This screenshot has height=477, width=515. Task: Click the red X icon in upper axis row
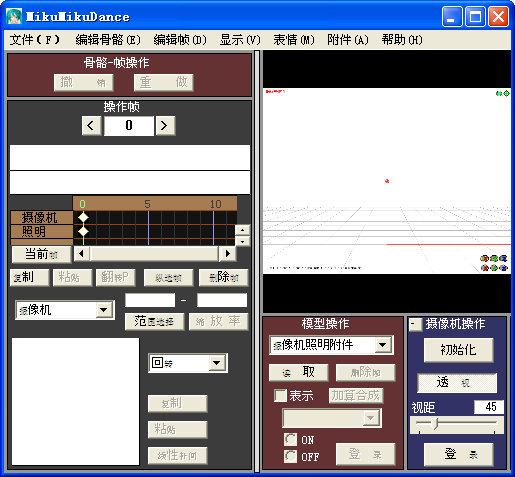[484, 258]
